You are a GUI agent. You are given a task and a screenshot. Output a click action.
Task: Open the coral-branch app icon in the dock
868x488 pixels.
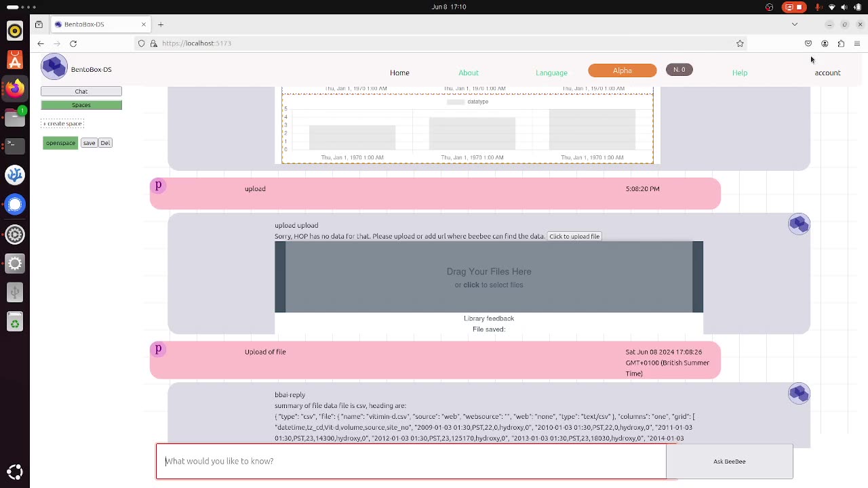coord(15,175)
